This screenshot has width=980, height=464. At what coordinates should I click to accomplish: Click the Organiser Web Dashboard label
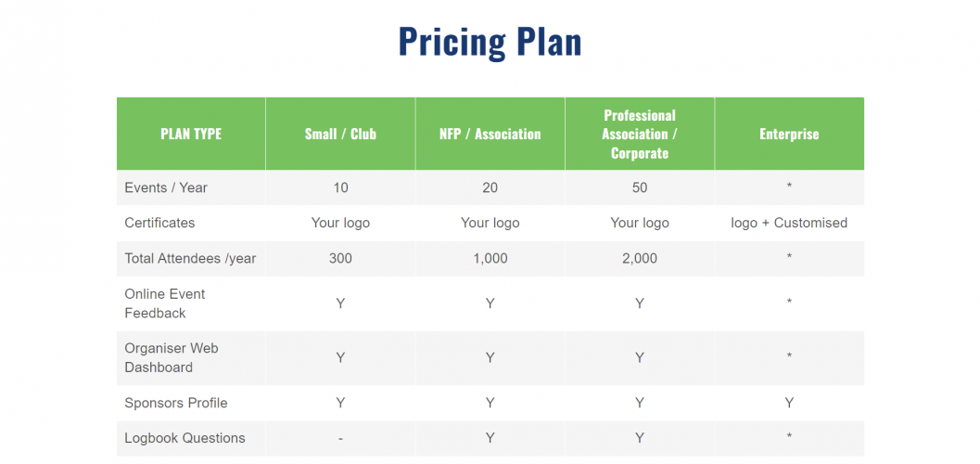click(x=172, y=357)
